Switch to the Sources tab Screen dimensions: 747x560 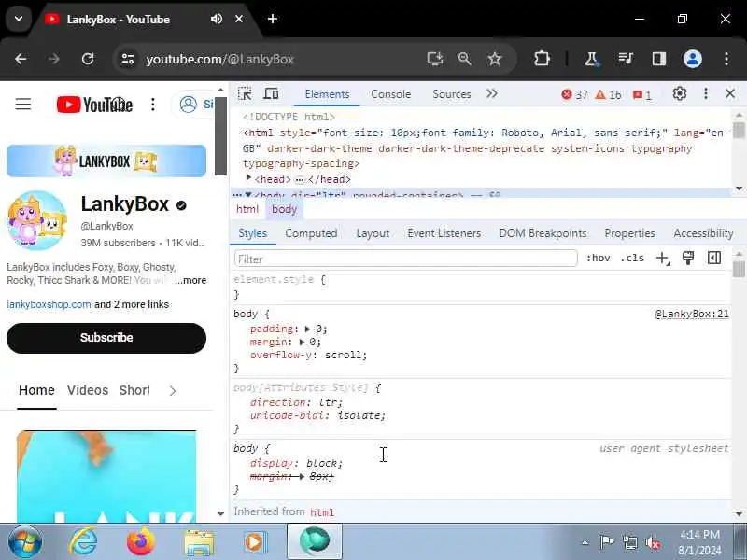click(x=452, y=94)
